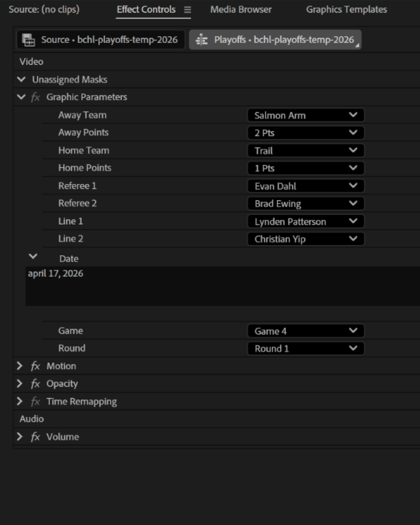Collapse the Unassigned Masks section
This screenshot has width=420, height=525.
coord(21,79)
